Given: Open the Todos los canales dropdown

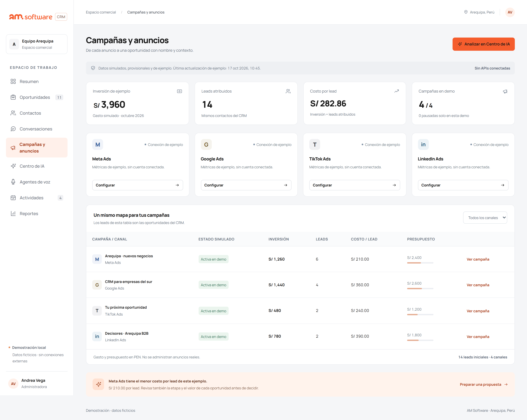Looking at the screenshot, I should pyautogui.click(x=485, y=218).
